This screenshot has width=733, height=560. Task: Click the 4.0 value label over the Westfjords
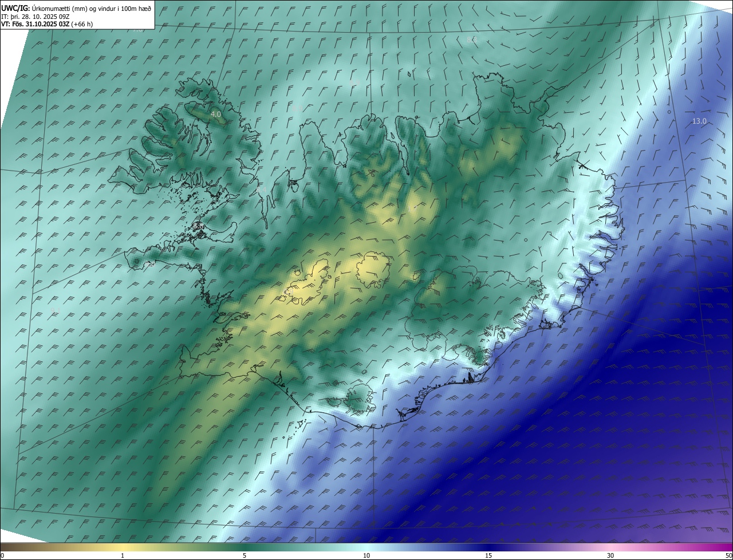click(x=216, y=115)
